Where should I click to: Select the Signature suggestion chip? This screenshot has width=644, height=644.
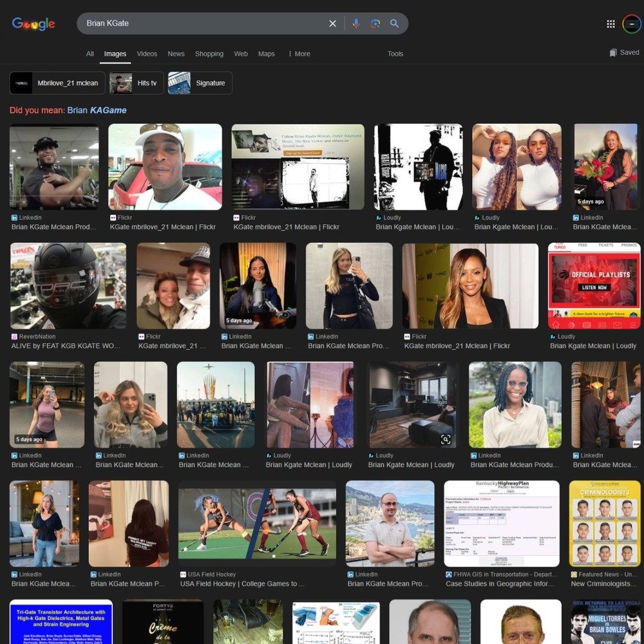click(x=200, y=83)
